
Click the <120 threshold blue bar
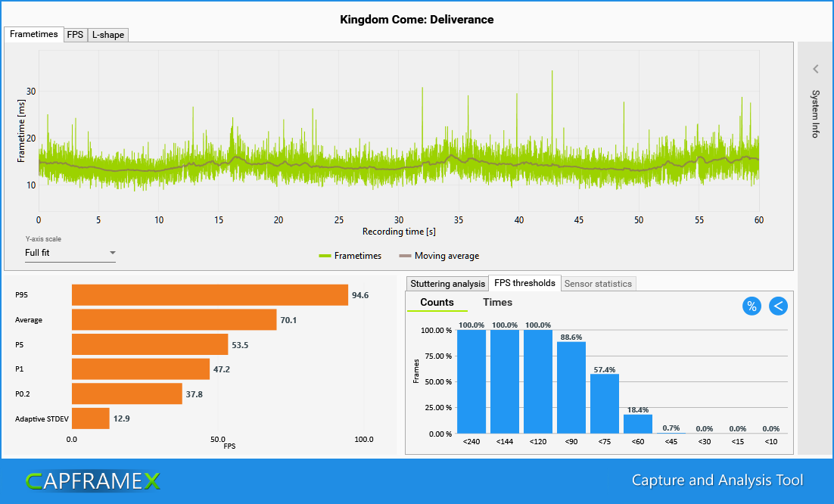tap(538, 381)
